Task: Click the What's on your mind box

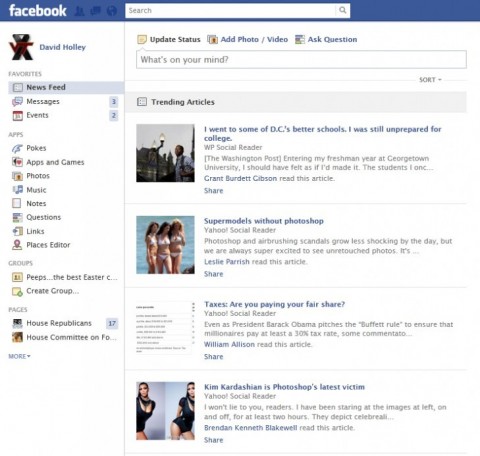Action: tap(301, 60)
